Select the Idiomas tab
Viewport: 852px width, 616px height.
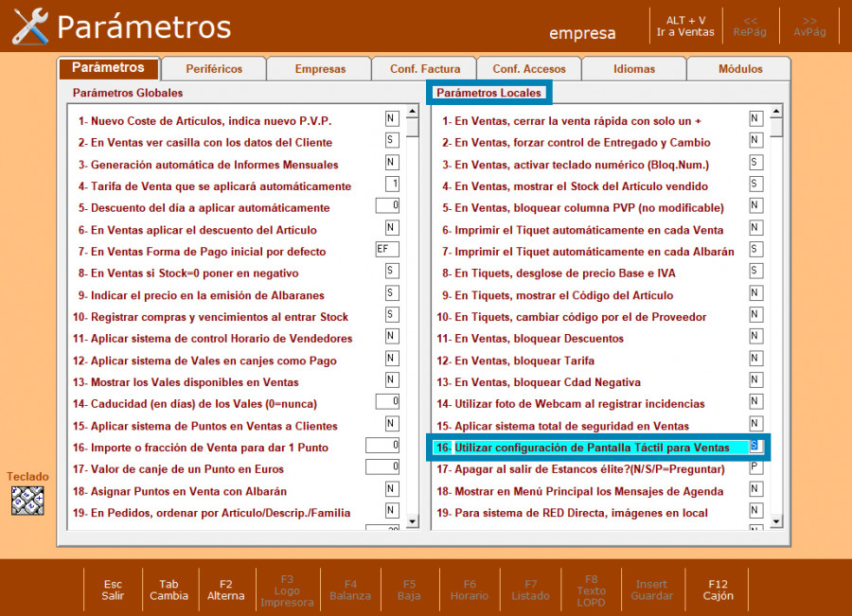pyautogui.click(x=633, y=69)
